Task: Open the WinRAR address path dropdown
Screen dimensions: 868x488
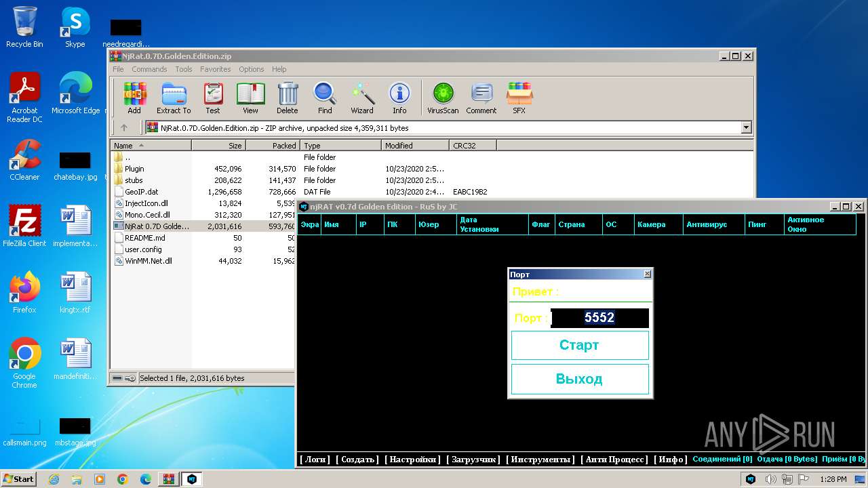Action: click(747, 127)
